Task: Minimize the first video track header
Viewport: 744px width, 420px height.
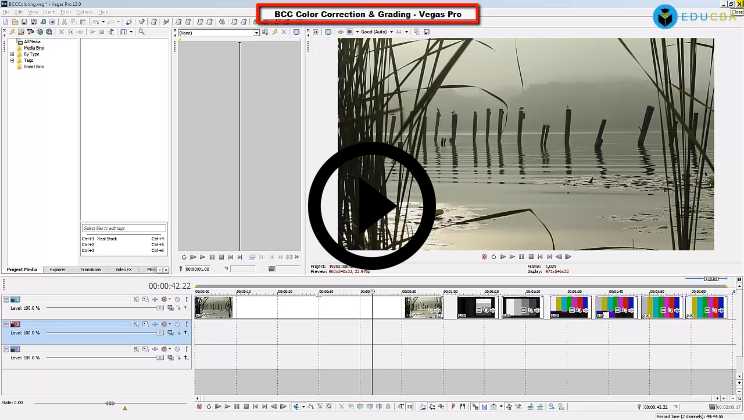Action: (5, 299)
